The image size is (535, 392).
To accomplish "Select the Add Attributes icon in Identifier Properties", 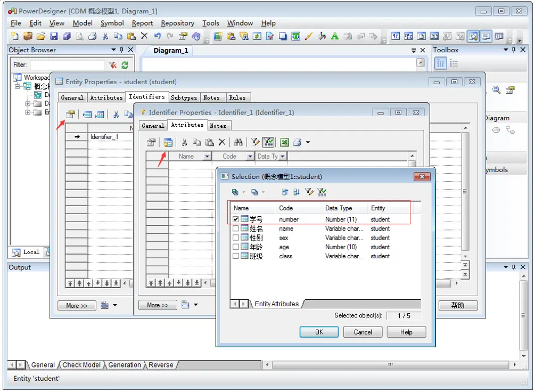I will coord(169,142).
